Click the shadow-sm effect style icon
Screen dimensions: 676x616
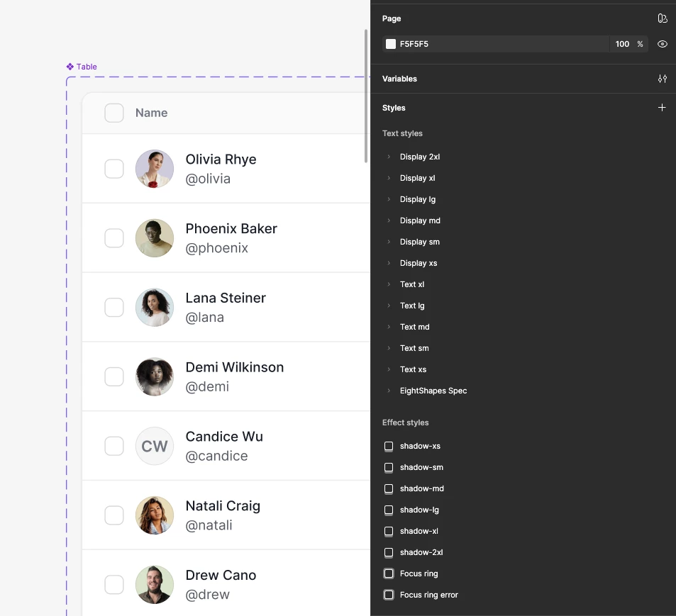(389, 467)
